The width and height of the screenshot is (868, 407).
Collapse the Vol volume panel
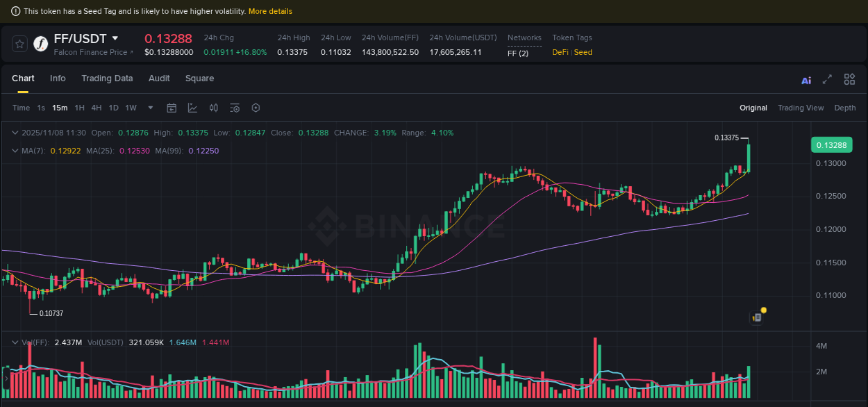[15, 341]
